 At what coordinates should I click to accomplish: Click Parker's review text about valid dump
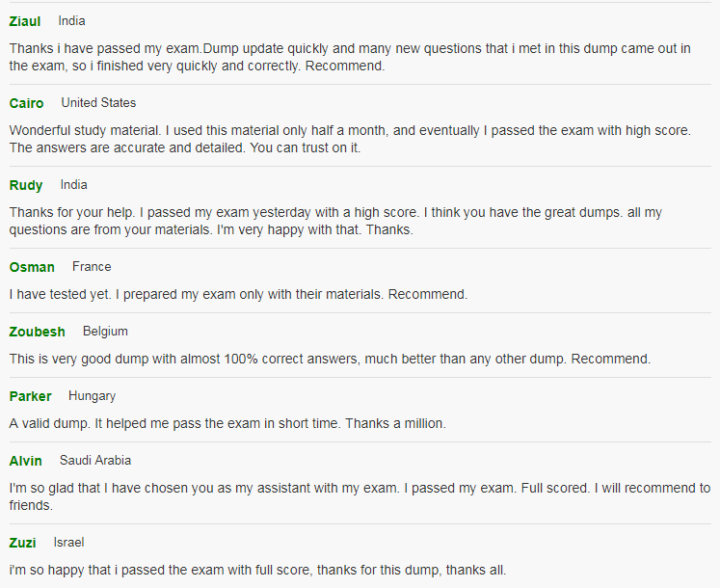point(227,423)
